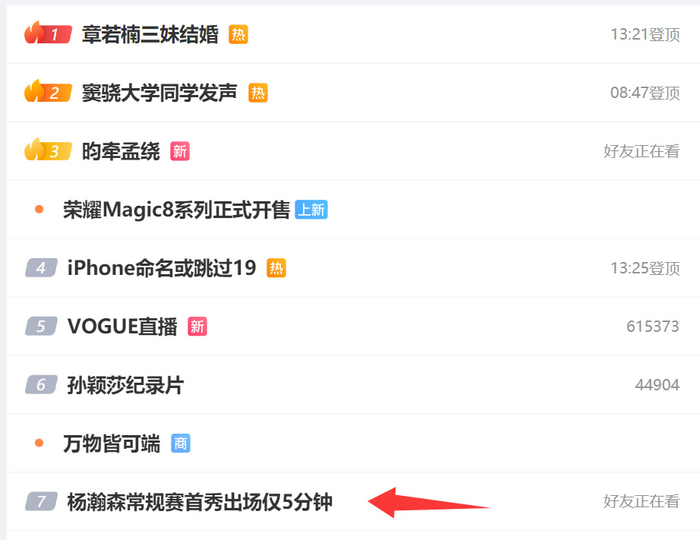Click the pink 新 tag beside VOGUE直播
Screen dimensions: 700x540
[x=197, y=327]
